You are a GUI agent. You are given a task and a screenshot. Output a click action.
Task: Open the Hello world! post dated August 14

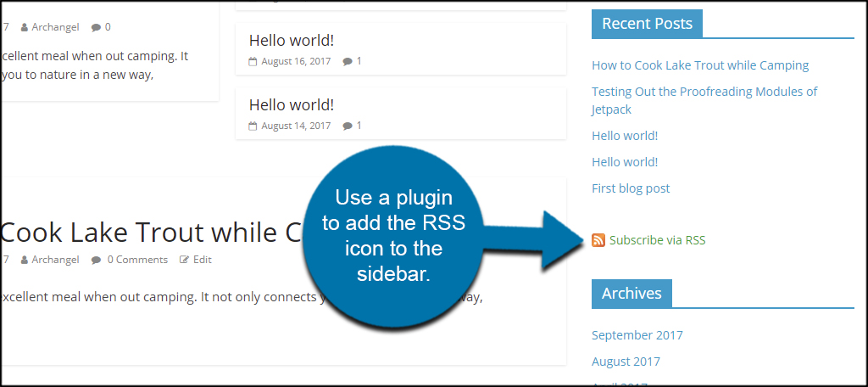coord(292,104)
